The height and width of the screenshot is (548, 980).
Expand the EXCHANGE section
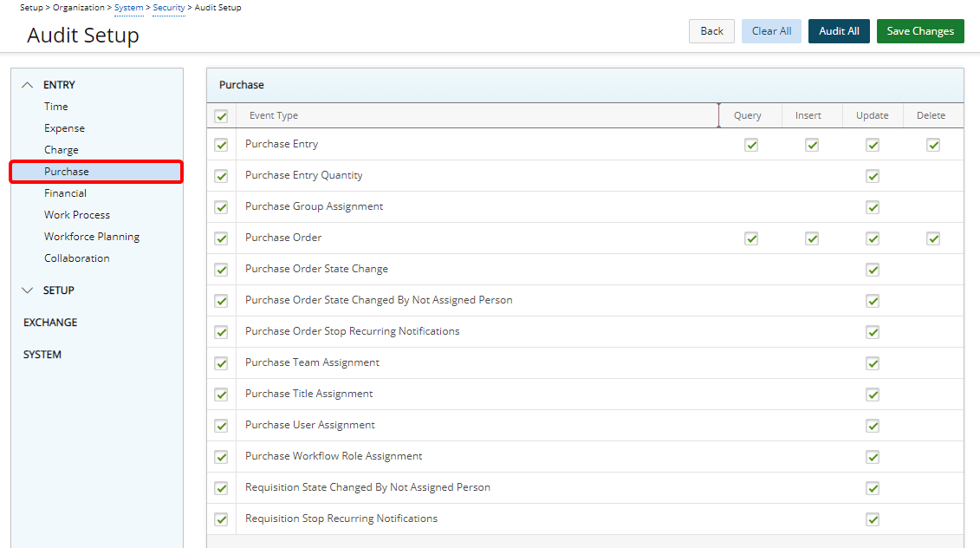point(50,323)
